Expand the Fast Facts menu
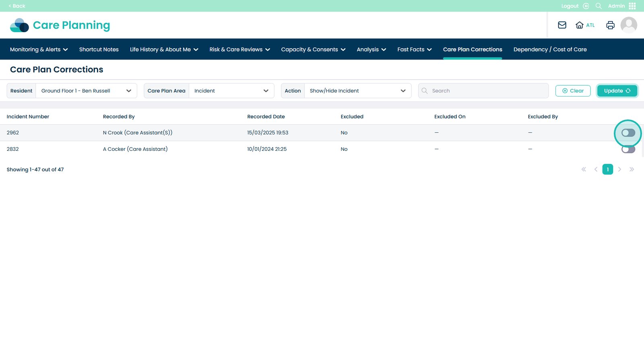Image resolution: width=644 pixels, height=362 pixels. (414, 49)
